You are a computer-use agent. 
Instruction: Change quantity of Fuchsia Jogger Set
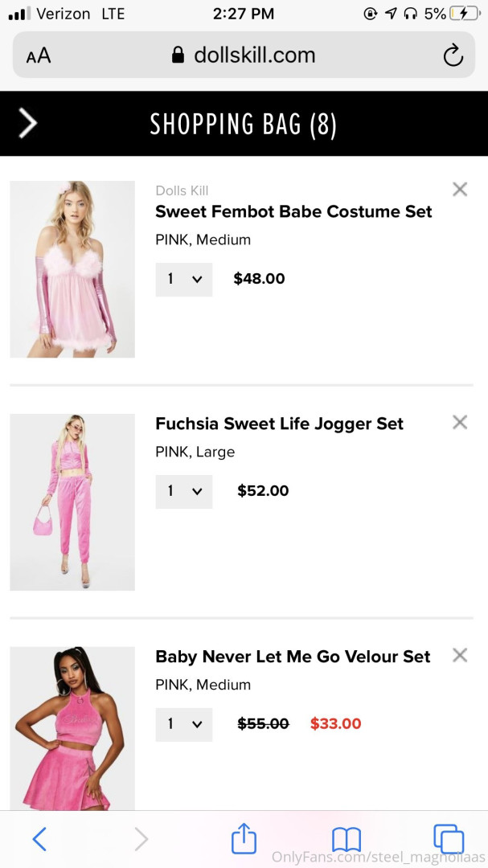click(x=184, y=492)
